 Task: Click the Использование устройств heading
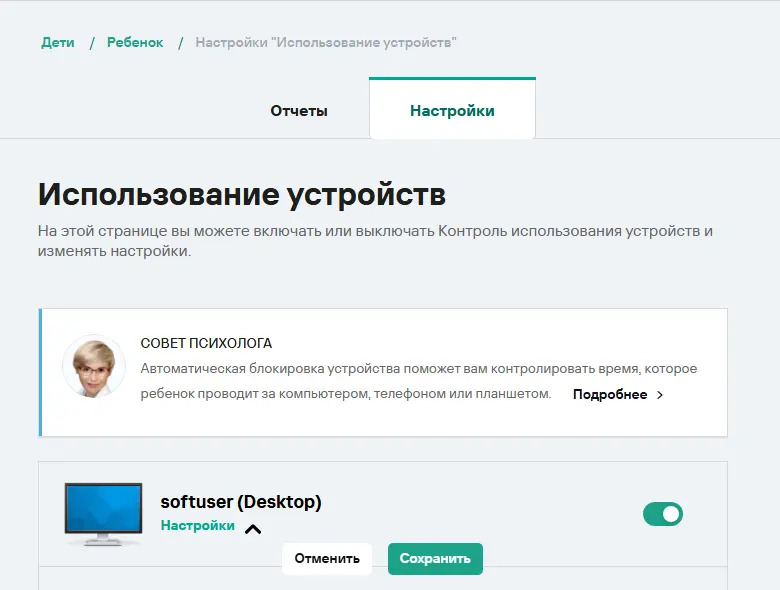[242, 195]
